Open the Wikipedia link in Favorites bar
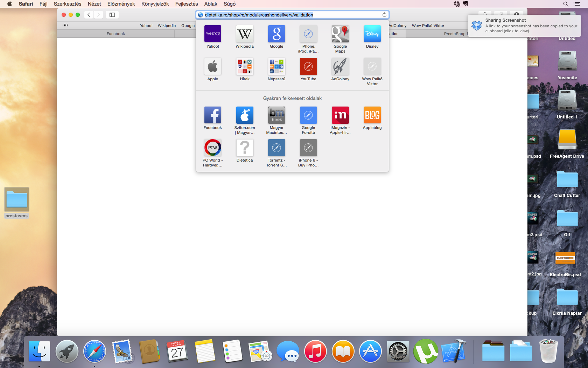 click(x=167, y=26)
